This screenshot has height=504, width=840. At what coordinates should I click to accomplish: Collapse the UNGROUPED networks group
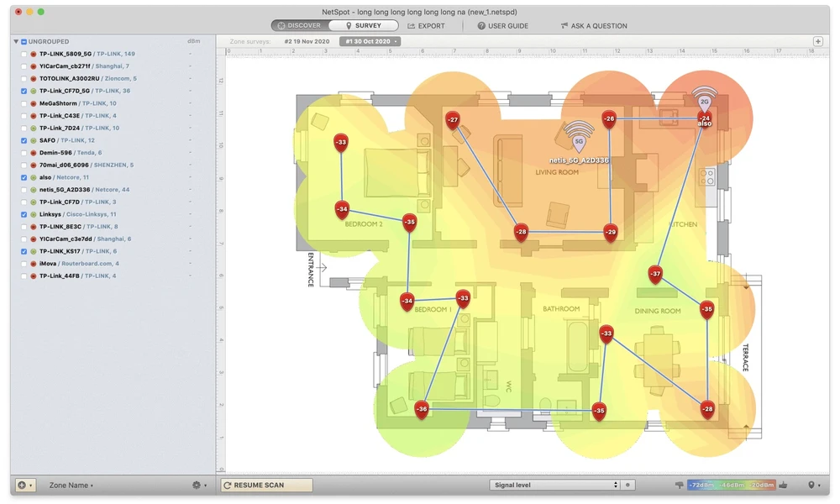pos(16,41)
